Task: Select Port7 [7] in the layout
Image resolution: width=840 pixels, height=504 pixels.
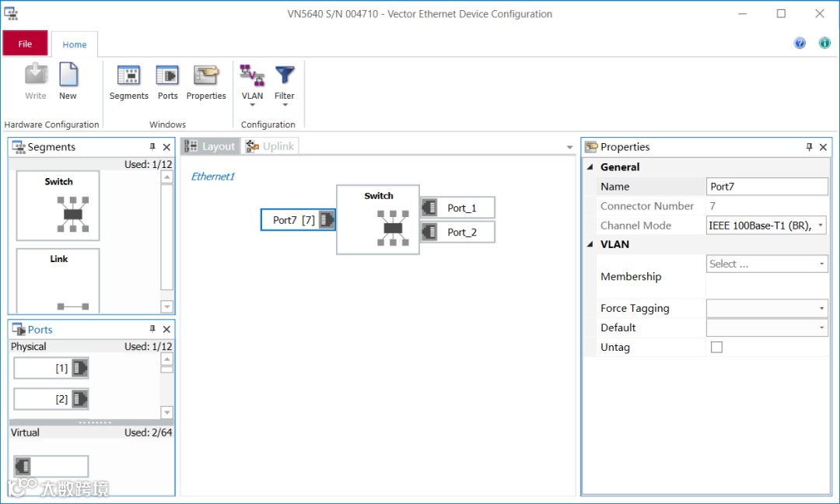Action: pos(298,219)
